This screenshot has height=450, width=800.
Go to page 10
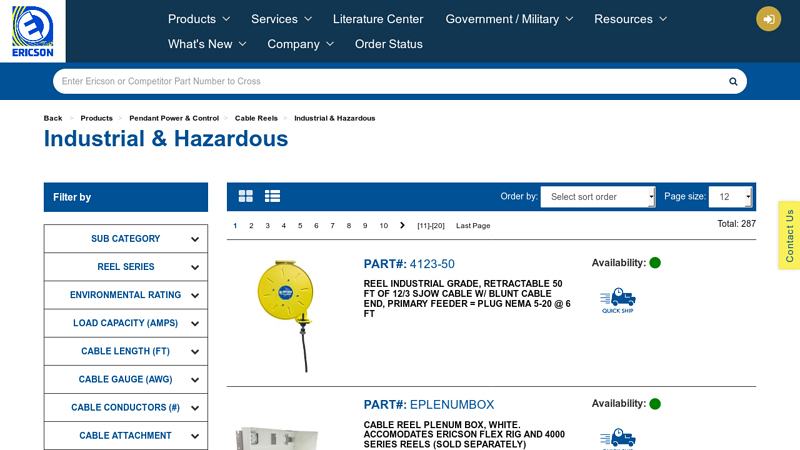[x=384, y=226]
